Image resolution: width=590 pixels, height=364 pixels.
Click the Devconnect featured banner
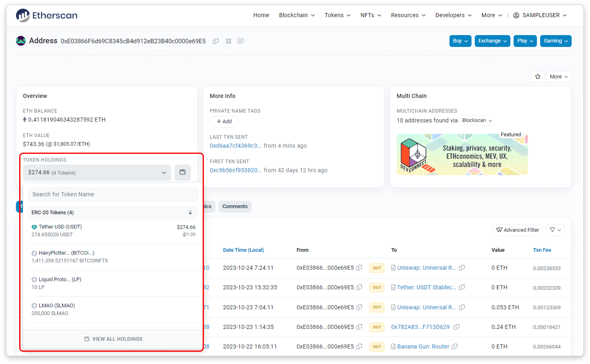click(x=462, y=154)
